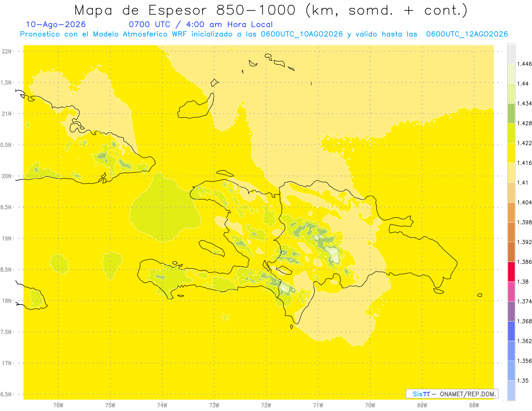Click the longitude label '70W'
This screenshot has height=411, width=532.
[370, 405]
